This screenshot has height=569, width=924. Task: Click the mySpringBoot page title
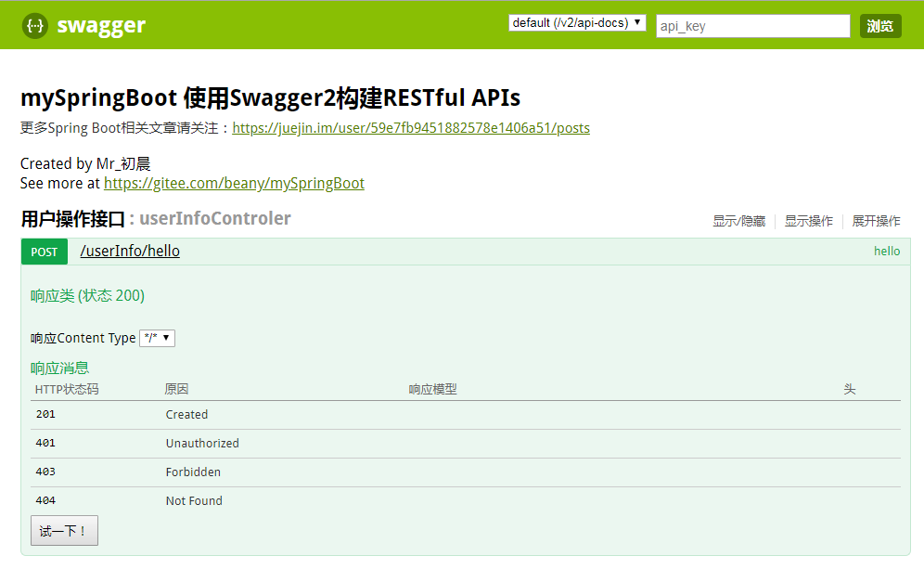pyautogui.click(x=269, y=97)
